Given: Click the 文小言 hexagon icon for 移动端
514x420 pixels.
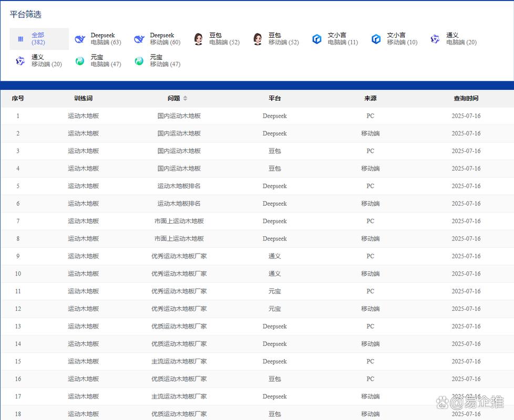Looking at the screenshot, I should [376, 39].
